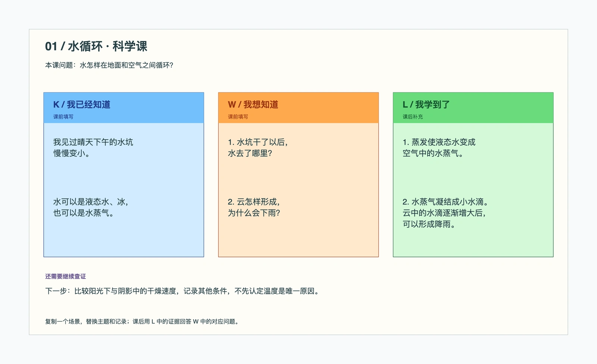The height and width of the screenshot is (364, 597).
Task: Click '课前填写' under the W header
Action: [238, 117]
